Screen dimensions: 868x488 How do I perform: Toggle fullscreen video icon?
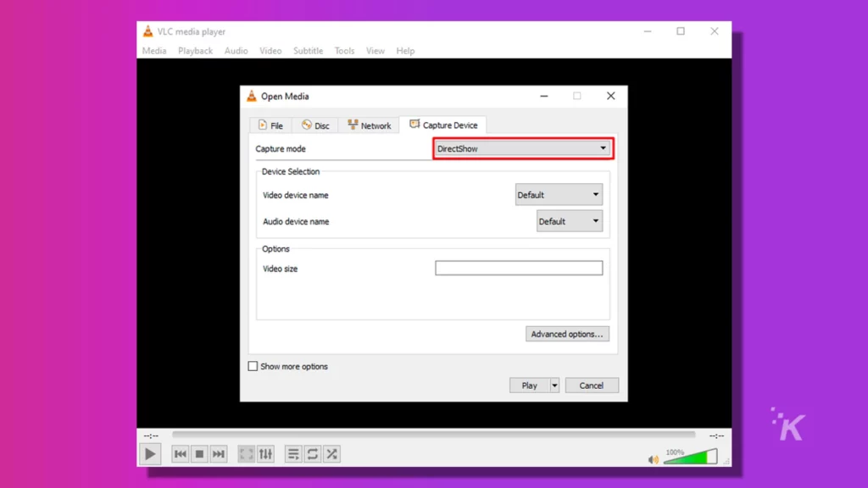[x=247, y=454]
